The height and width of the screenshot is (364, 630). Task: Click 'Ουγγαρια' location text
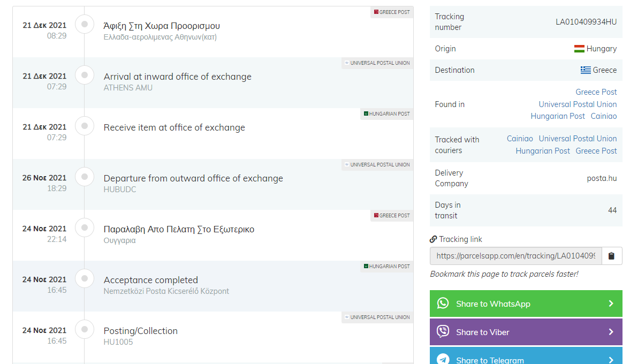pyautogui.click(x=119, y=240)
